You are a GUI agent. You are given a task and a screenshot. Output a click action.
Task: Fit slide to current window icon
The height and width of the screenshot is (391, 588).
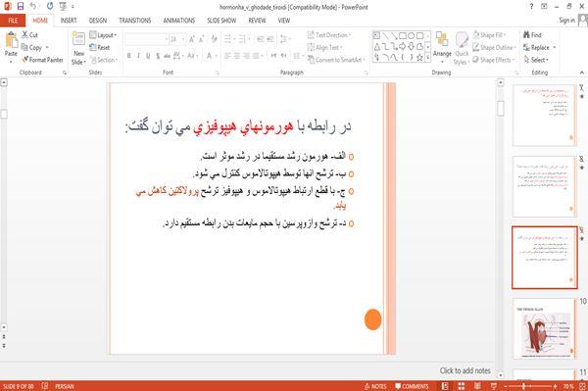pos(582,386)
